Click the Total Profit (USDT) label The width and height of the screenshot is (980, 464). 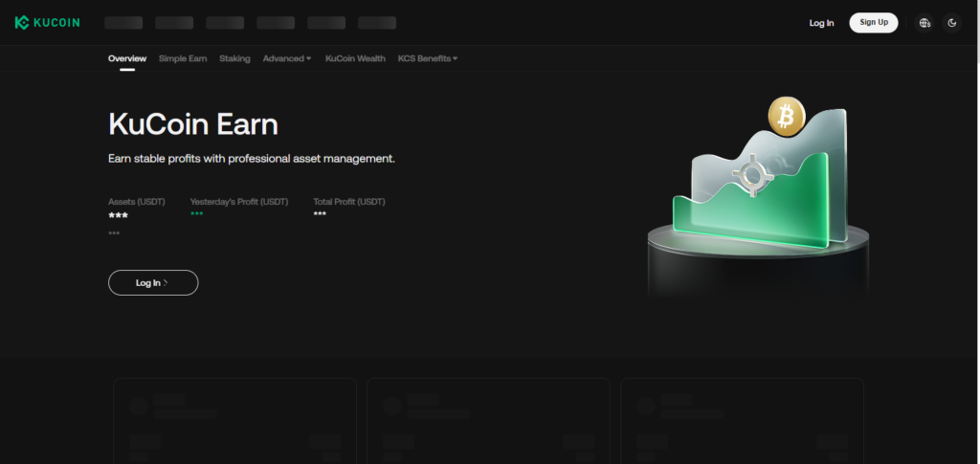tap(348, 202)
